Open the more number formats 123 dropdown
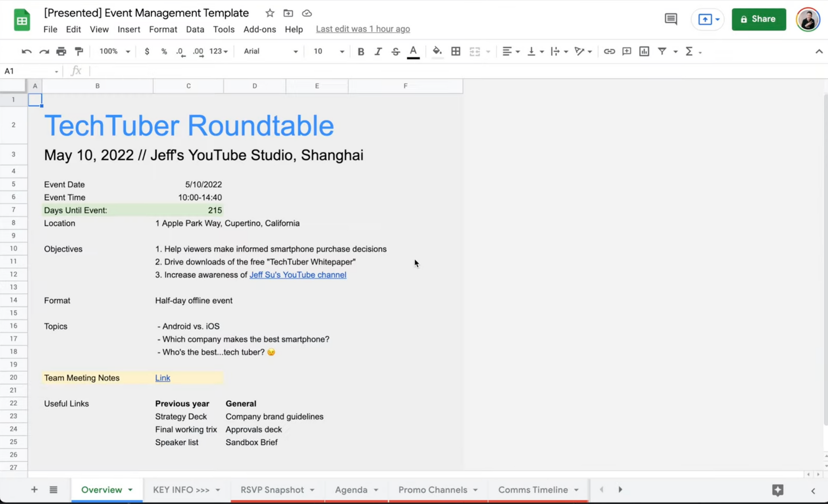The image size is (828, 504). [219, 51]
